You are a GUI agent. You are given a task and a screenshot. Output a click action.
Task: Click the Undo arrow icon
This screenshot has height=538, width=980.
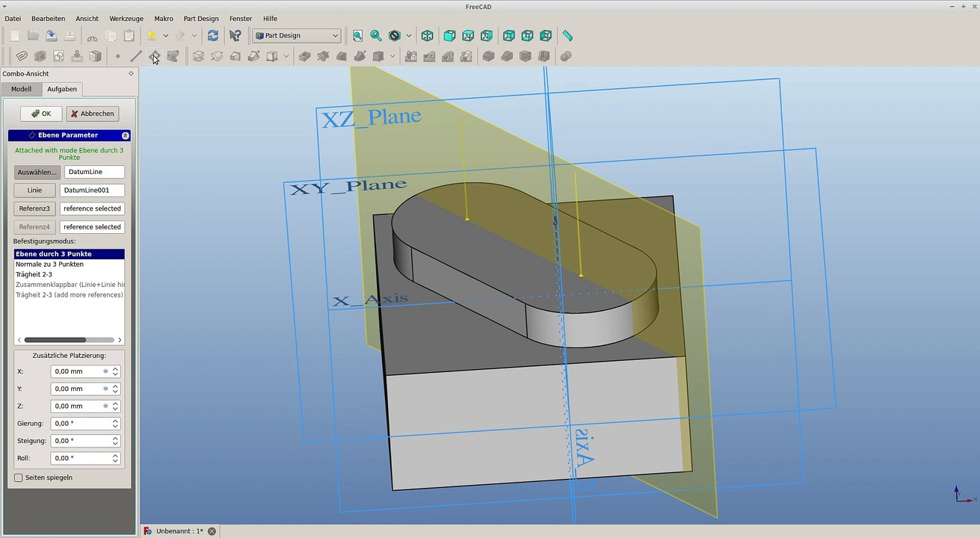pyautogui.click(x=152, y=36)
